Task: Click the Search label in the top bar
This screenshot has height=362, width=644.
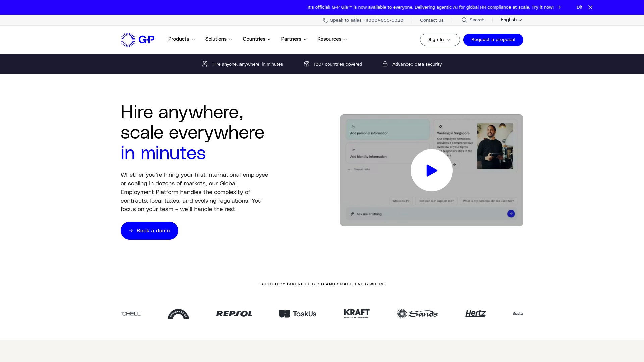Action: 477,20
